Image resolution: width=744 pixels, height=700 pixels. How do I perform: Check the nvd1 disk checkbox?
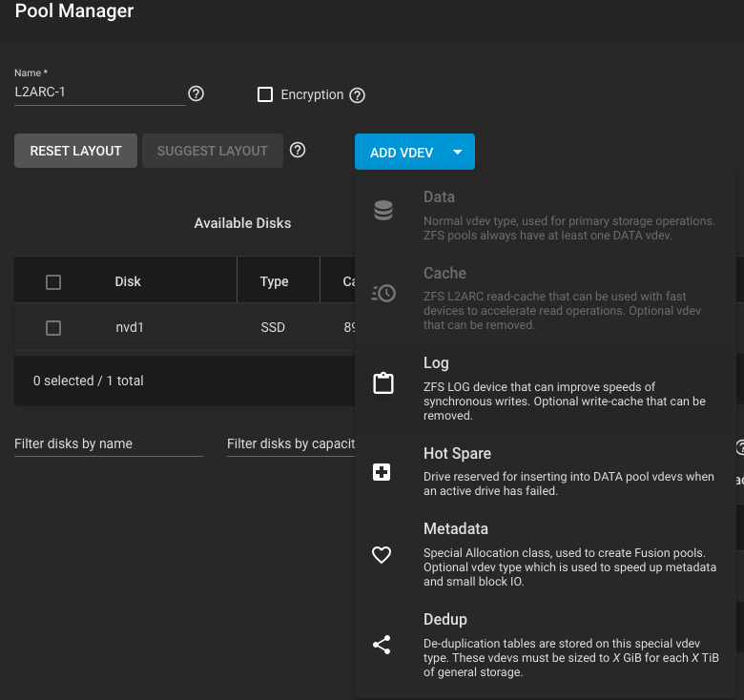pyautogui.click(x=53, y=328)
